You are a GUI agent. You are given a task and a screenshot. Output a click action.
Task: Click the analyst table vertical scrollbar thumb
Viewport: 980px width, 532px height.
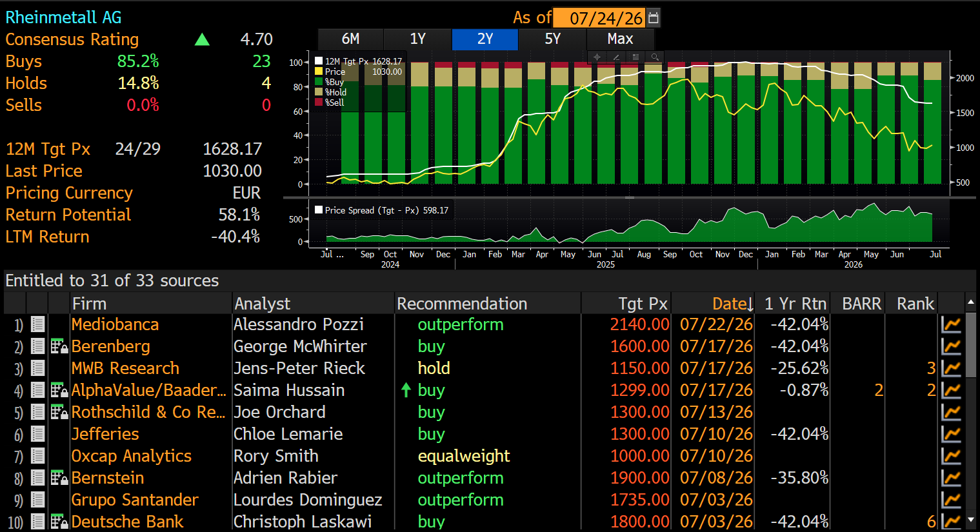click(x=970, y=345)
